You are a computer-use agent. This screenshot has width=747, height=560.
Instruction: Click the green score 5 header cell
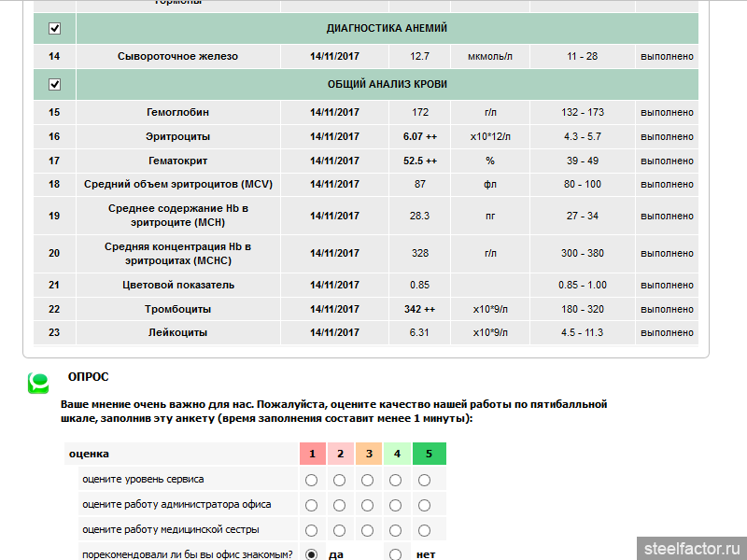tap(430, 454)
